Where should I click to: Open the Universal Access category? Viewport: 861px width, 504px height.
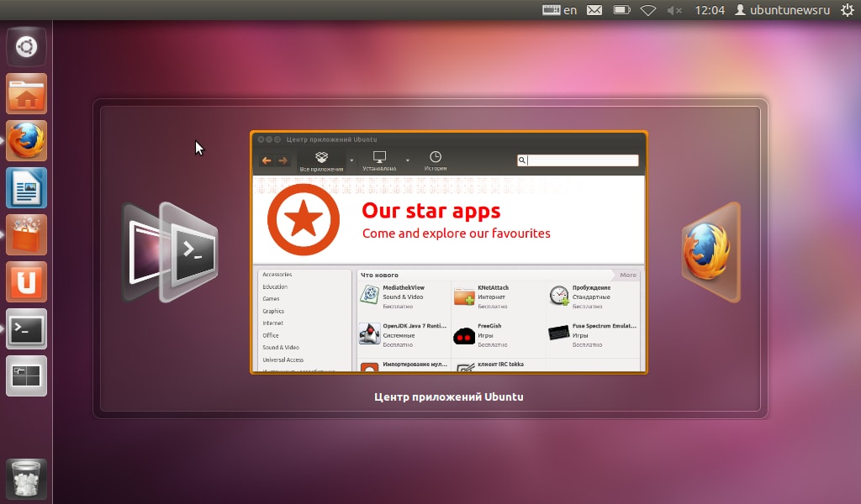point(283,360)
